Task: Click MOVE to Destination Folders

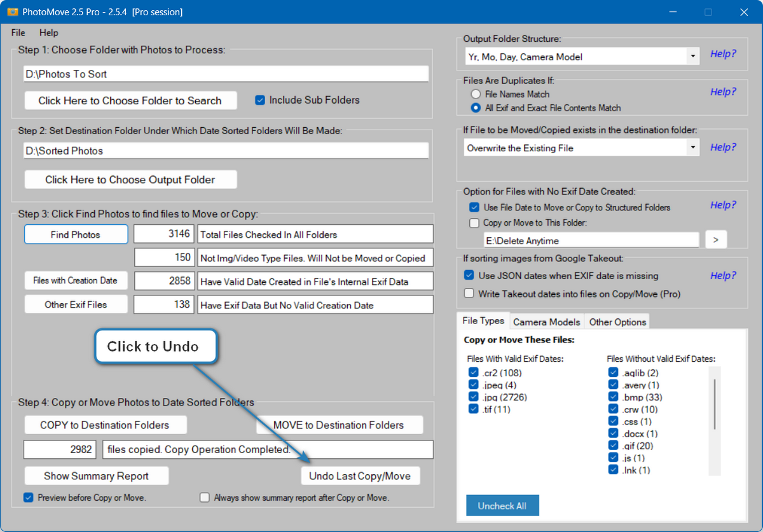Action: pyautogui.click(x=339, y=425)
